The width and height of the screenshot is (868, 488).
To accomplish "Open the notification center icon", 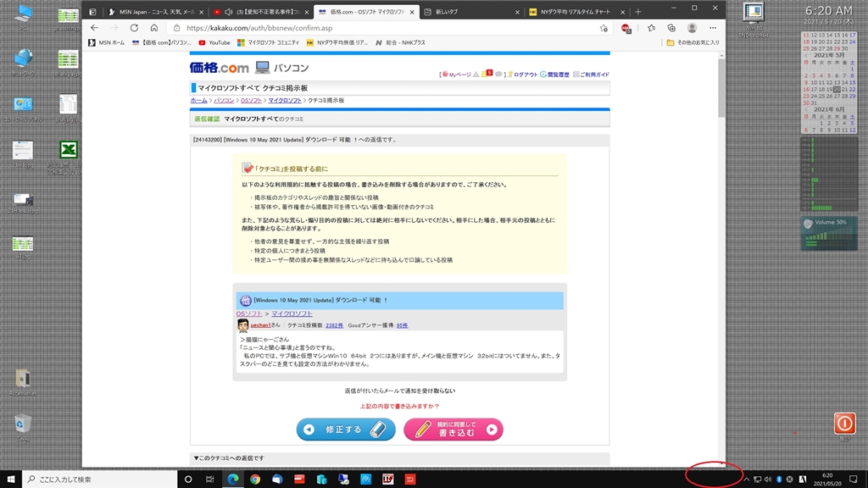I will point(853,480).
